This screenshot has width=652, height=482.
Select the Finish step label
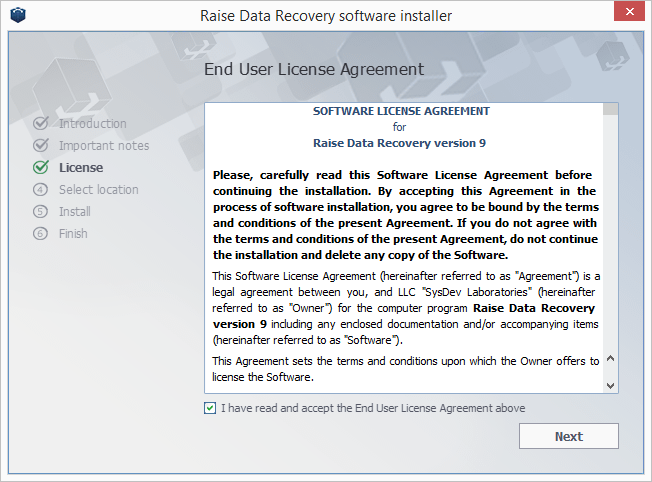tap(73, 234)
